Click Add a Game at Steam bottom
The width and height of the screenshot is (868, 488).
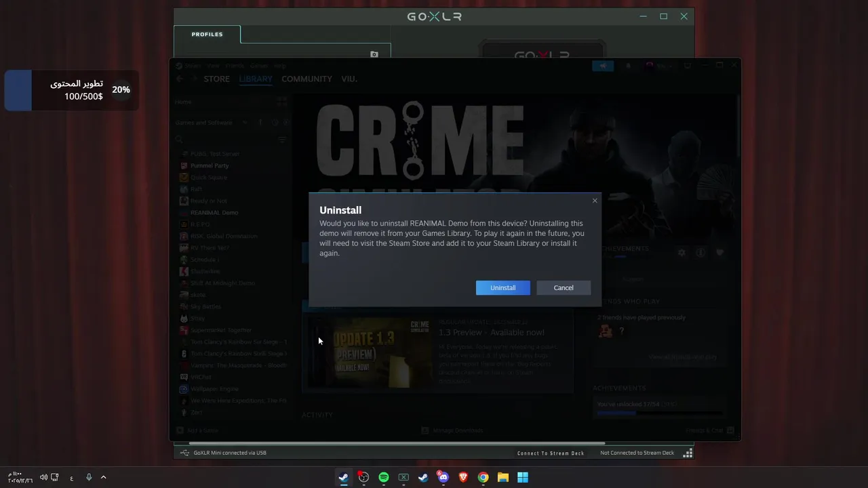pos(197,430)
